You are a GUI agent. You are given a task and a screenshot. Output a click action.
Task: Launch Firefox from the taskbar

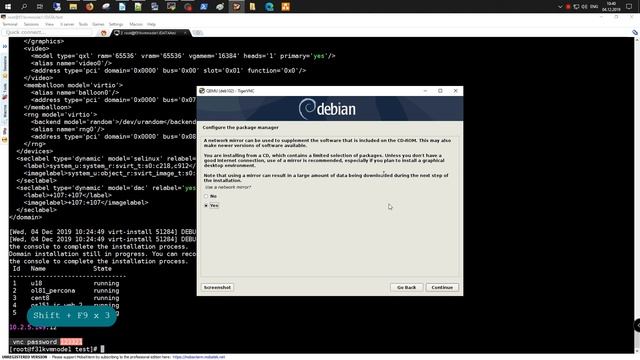coord(89,7)
